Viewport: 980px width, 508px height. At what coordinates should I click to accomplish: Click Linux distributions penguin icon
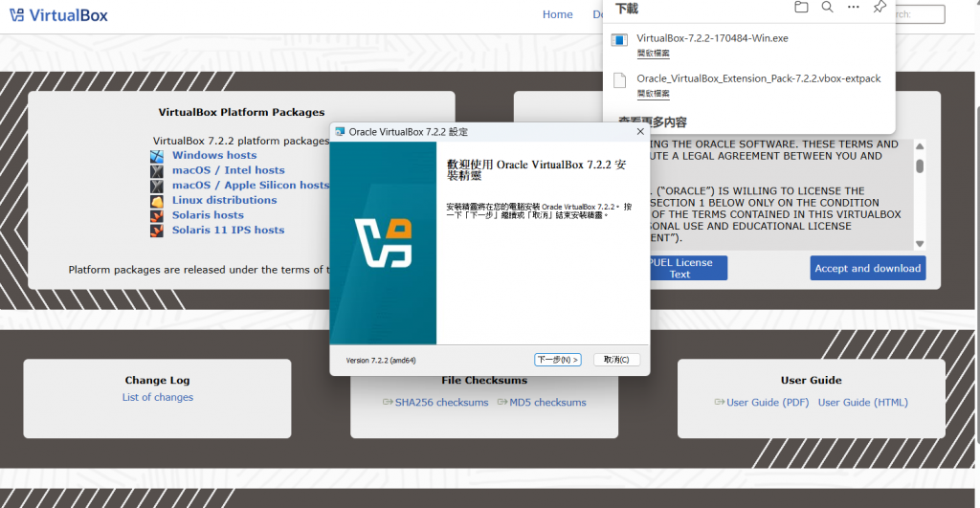(157, 201)
